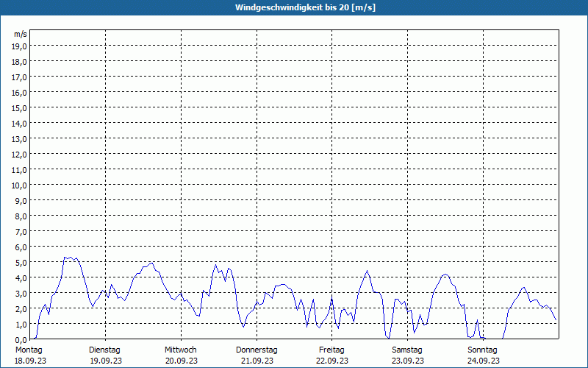Click the 17,0 y-axis label
The image size is (588, 368).
coord(19,77)
